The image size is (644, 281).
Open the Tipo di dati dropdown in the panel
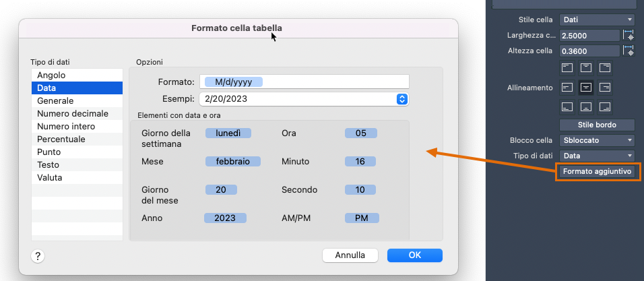(598, 156)
